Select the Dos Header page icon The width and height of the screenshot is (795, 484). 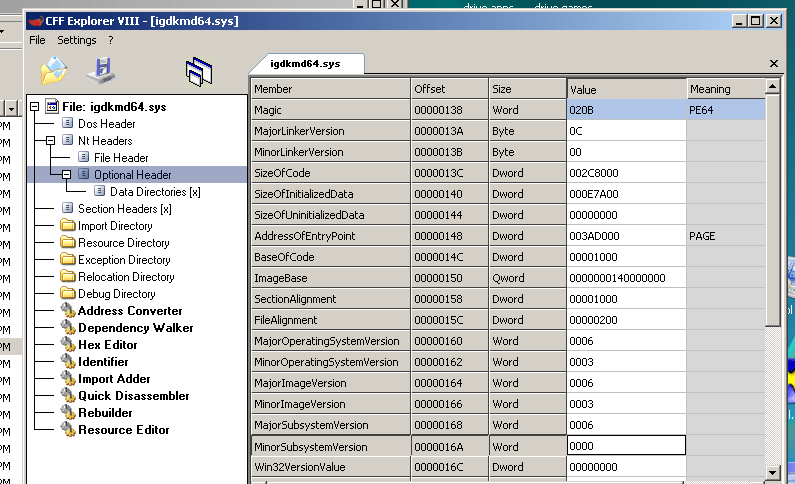67,123
